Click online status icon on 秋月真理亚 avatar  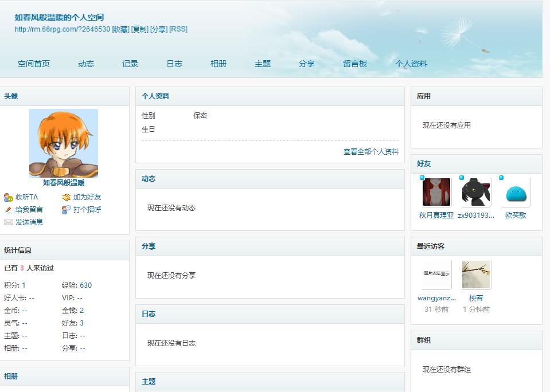pyautogui.click(x=422, y=178)
